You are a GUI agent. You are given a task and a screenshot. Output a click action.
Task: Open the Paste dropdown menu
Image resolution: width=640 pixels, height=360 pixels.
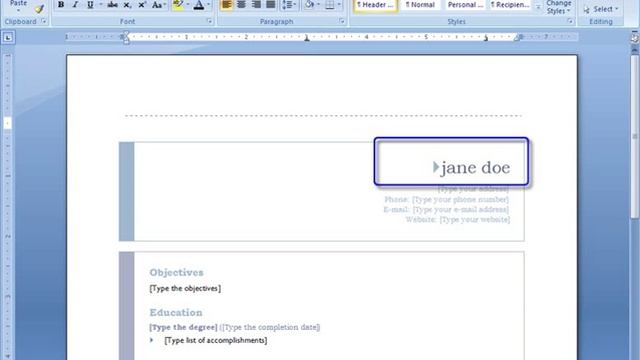pos(18,6)
